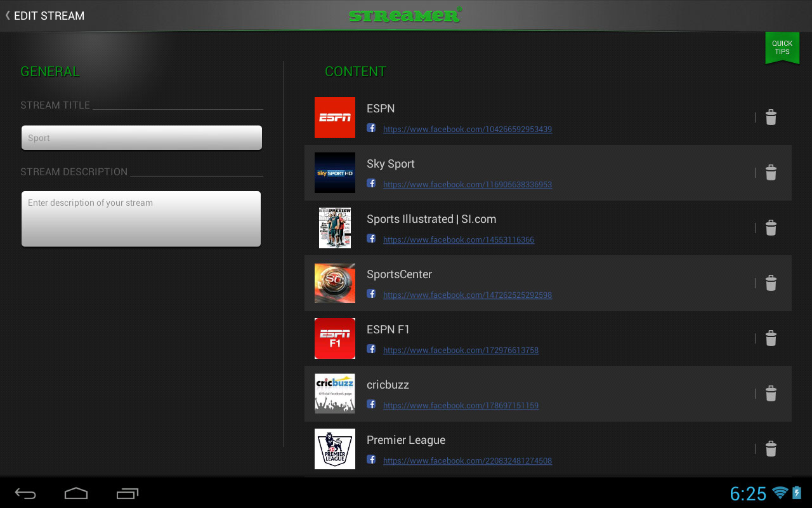
Task: Open the Quick Tips ribbon
Action: pyautogui.click(x=782, y=48)
